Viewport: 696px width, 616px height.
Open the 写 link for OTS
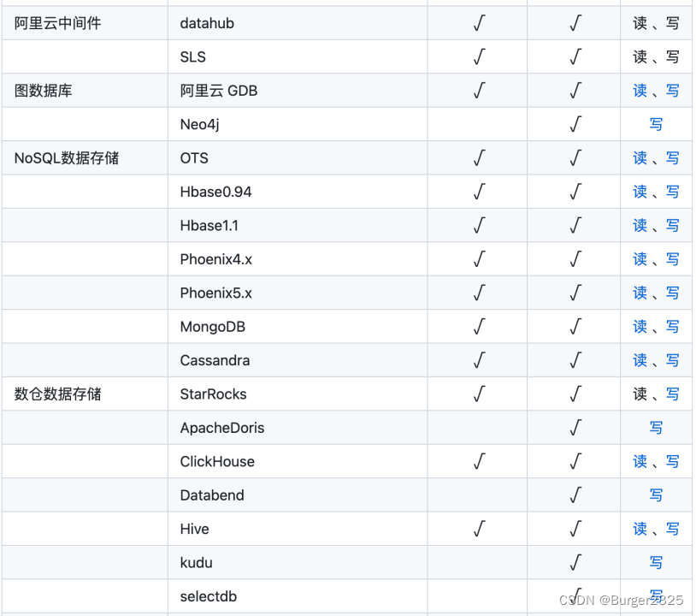[x=672, y=158]
